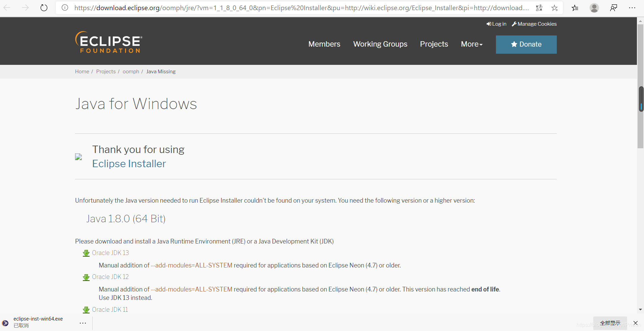This screenshot has height=331, width=644.
Task: Click download icon next to Oracle JDK 12
Action: click(86, 277)
